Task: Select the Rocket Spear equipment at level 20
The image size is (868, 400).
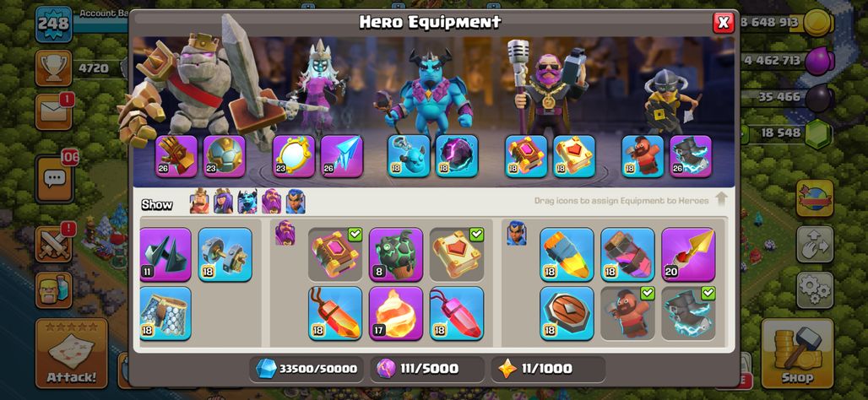Action: coord(688,255)
